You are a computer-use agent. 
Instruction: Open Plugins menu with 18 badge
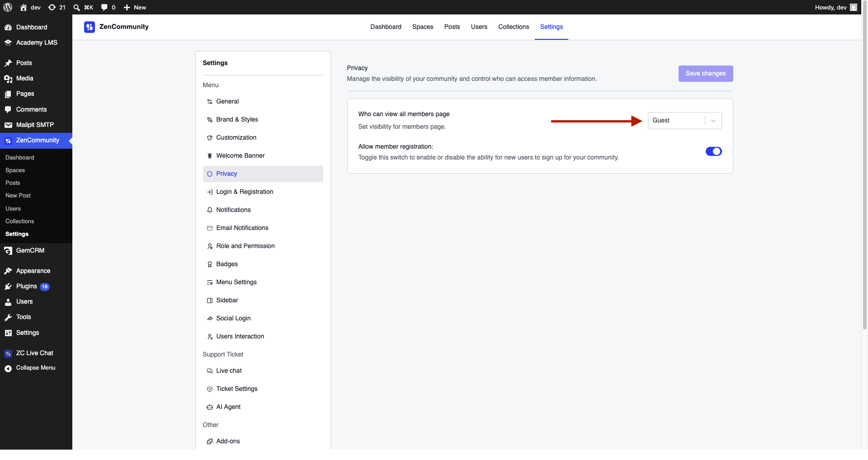pos(36,286)
